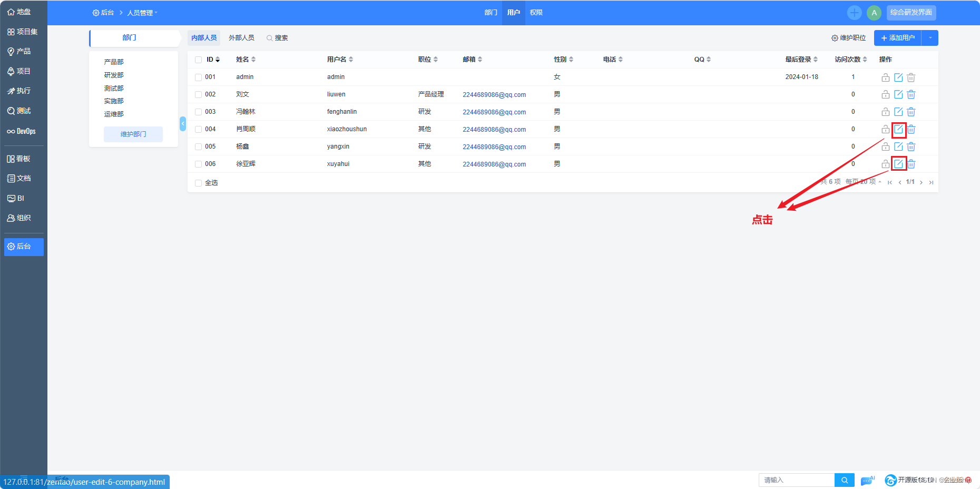Delete user 冯翰林 with trash icon
This screenshot has width=980, height=489.
coord(911,112)
